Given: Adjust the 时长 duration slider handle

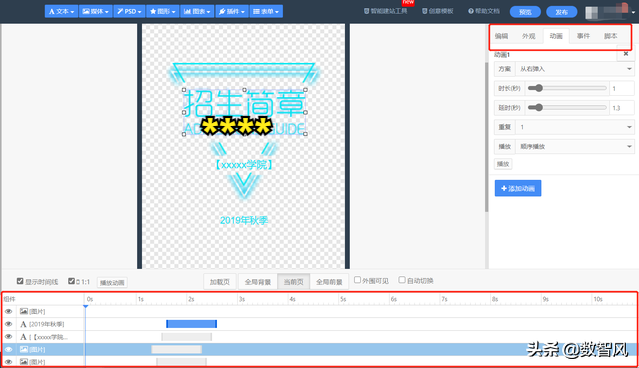Looking at the screenshot, I should point(538,88).
